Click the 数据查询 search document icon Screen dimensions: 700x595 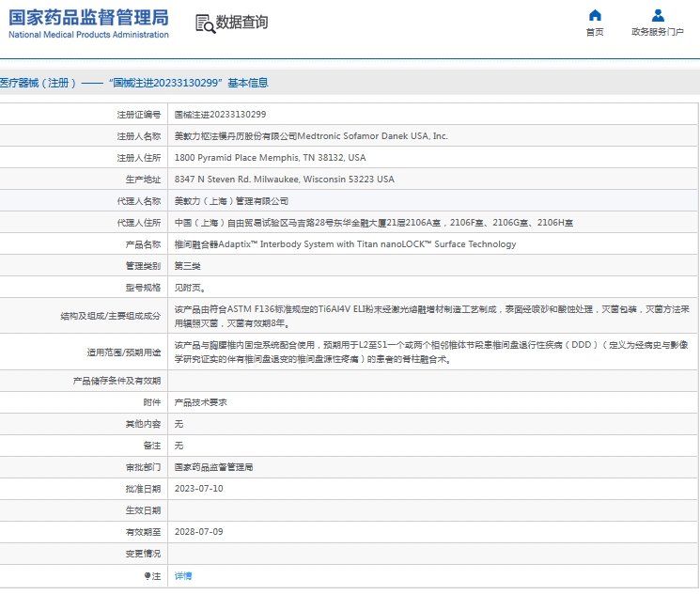click(205, 23)
